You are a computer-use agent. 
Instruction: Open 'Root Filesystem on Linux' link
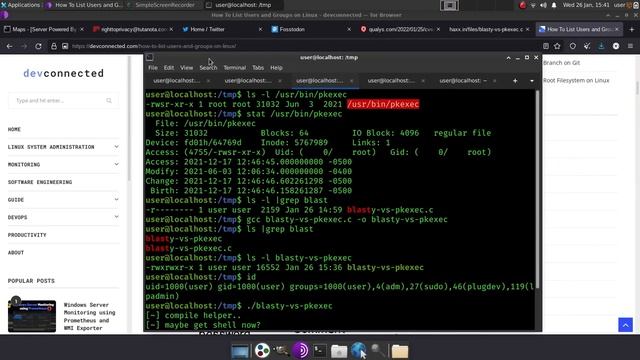tap(576, 80)
